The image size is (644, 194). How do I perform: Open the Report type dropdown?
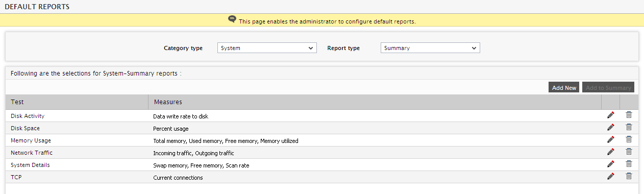(430, 48)
